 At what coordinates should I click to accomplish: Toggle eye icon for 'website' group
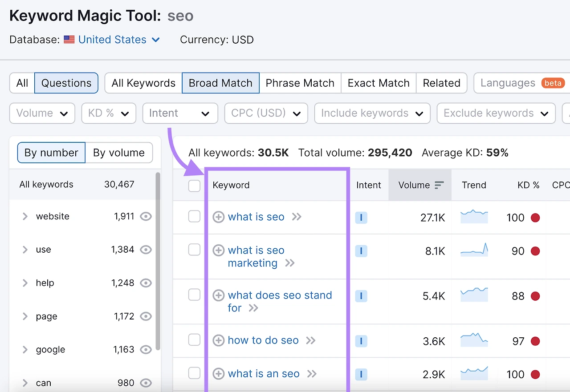(146, 217)
